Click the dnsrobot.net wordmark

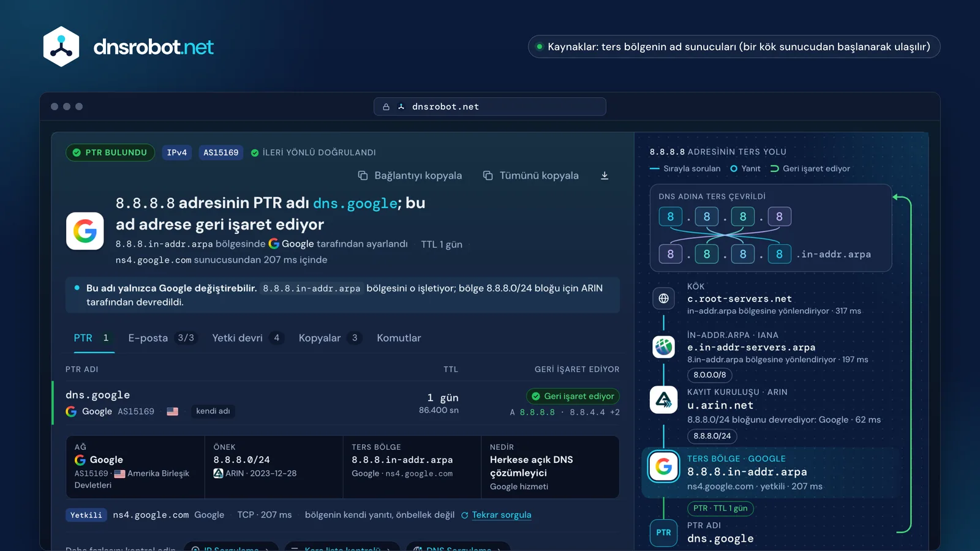154,47
